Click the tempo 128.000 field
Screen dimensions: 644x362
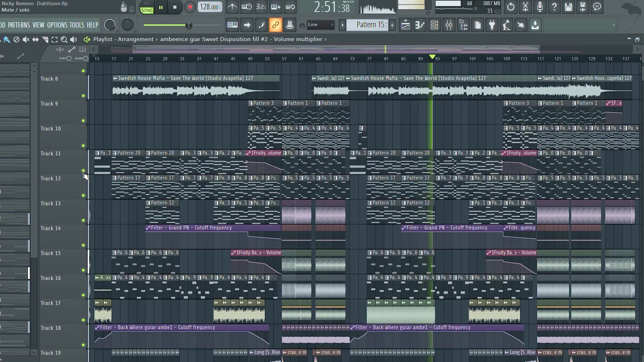tap(210, 7)
